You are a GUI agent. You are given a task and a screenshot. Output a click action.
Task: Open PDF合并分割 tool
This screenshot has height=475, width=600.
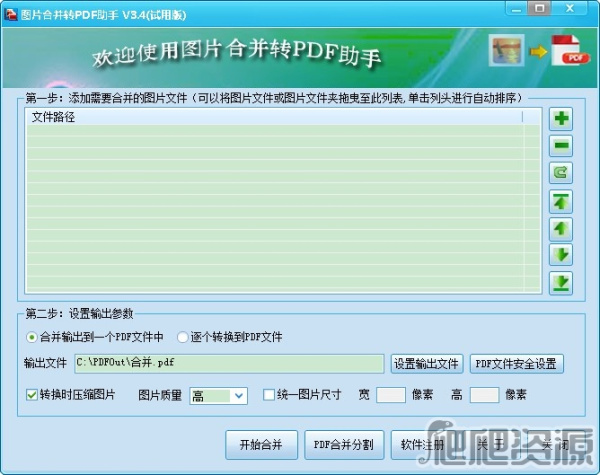tap(344, 445)
